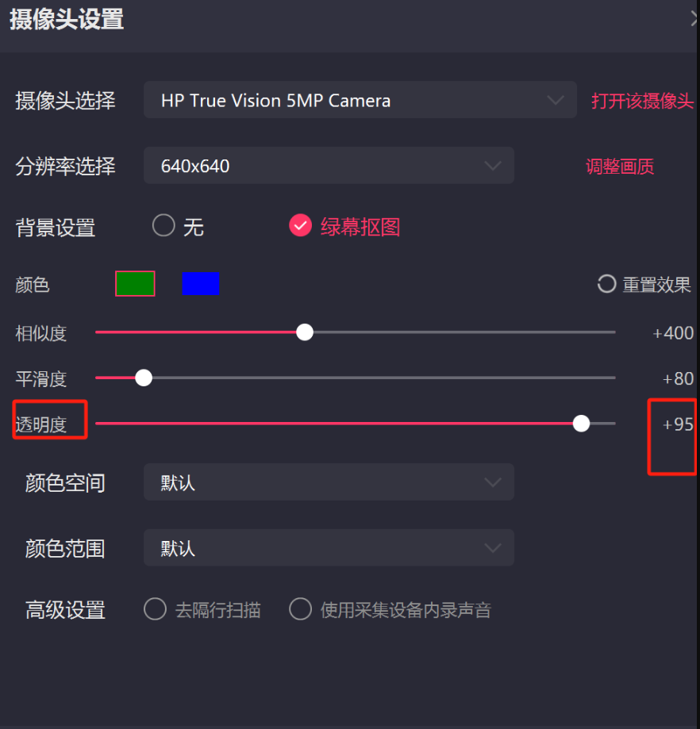The image size is (700, 729).
Task: Click the 相似度 slider handle
Action: (305, 332)
